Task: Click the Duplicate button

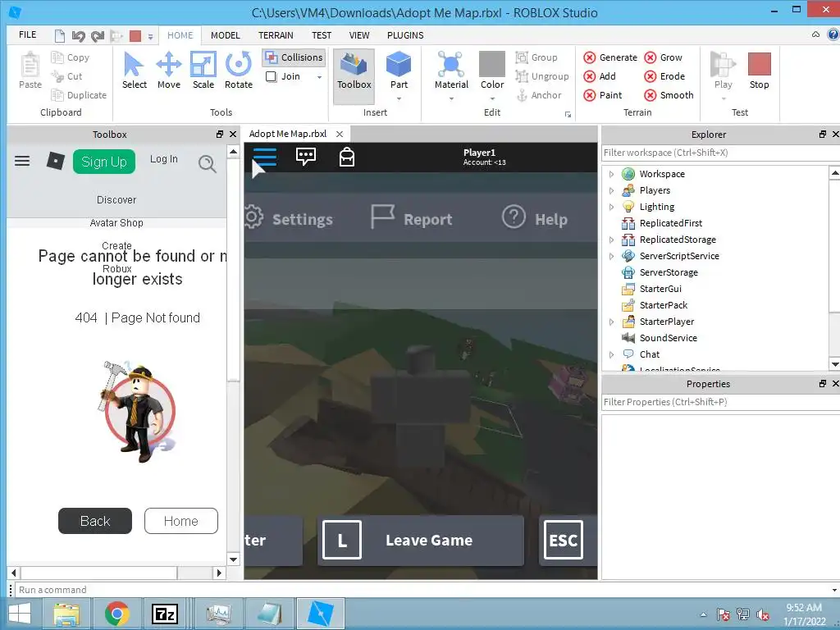Action: pyautogui.click(x=79, y=95)
